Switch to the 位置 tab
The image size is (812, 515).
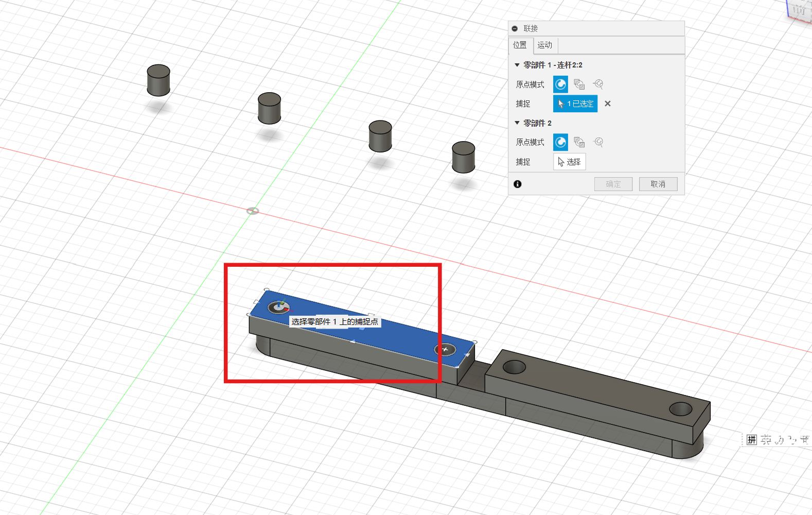tap(520, 45)
